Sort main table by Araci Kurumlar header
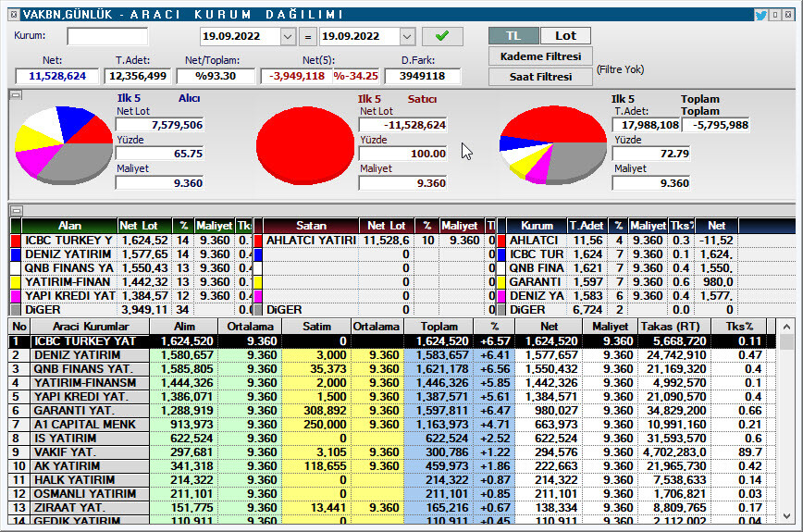803x532 pixels. 91,327
